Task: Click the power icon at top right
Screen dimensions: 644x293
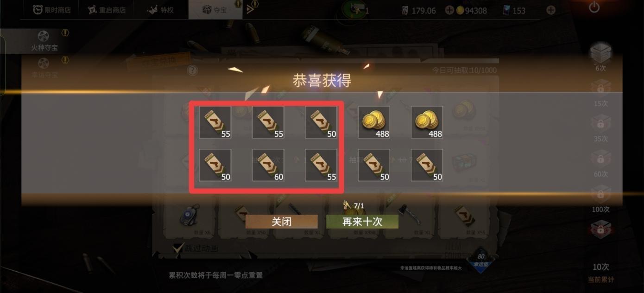Action: (x=594, y=7)
